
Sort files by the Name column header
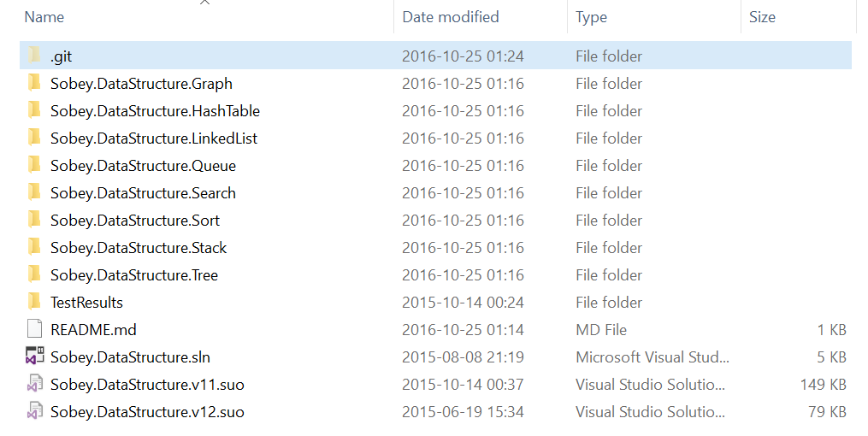tap(44, 17)
